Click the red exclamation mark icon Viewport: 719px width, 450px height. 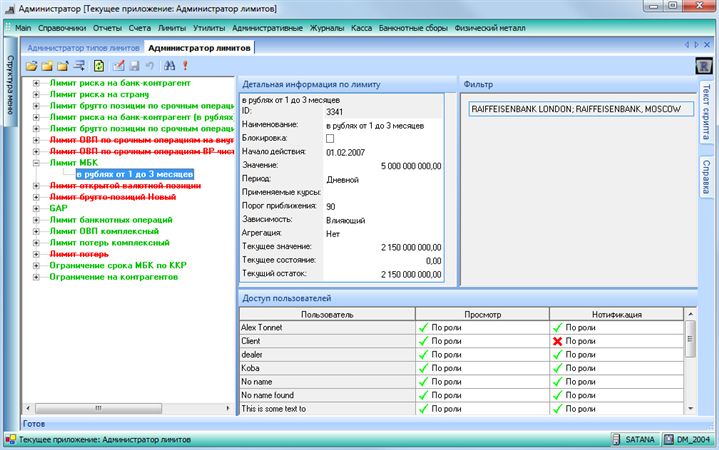pyautogui.click(x=185, y=66)
